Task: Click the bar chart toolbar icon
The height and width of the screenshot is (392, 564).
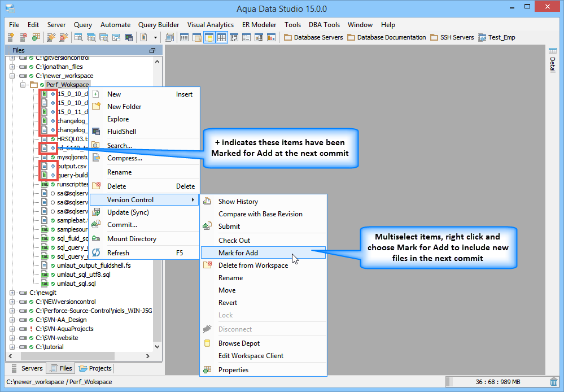Action: pos(271,37)
